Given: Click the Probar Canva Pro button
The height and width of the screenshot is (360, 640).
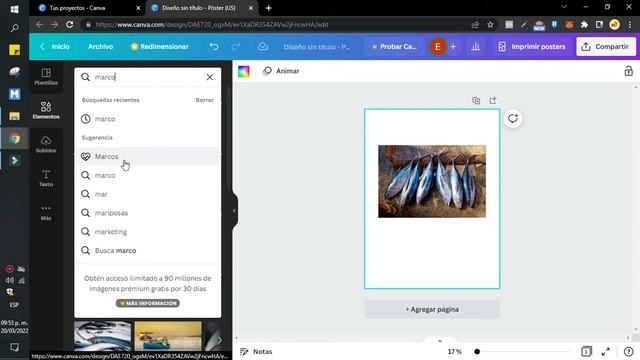Looking at the screenshot, I should click(x=393, y=47).
